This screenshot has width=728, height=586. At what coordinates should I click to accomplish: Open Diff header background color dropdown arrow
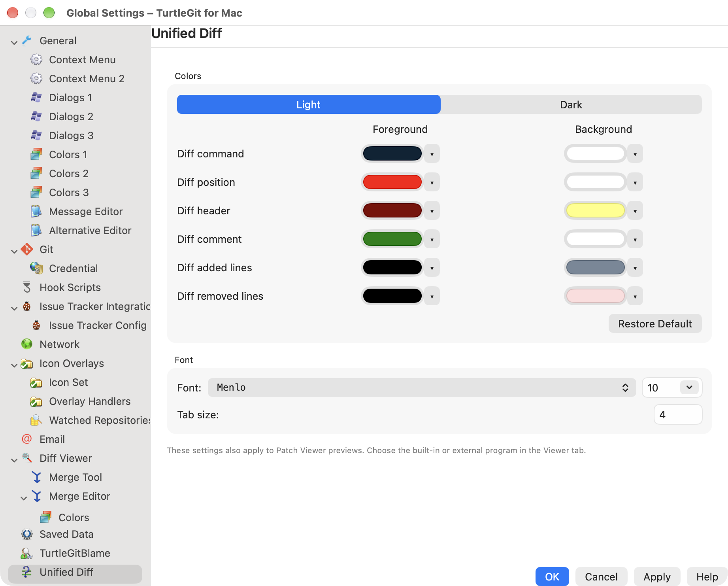[635, 211]
